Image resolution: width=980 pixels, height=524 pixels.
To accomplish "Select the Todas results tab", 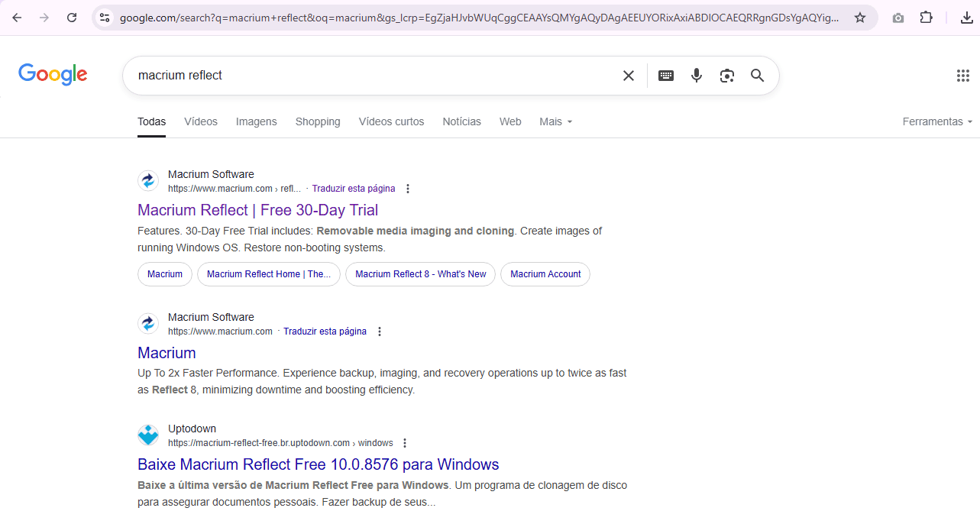I will point(151,121).
